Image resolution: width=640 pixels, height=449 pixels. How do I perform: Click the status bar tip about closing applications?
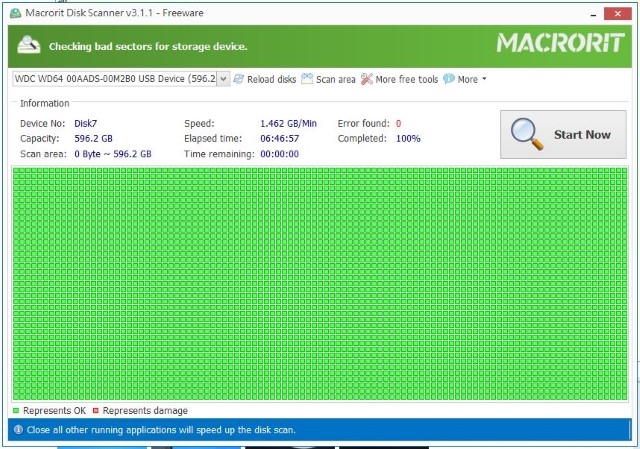point(161,430)
